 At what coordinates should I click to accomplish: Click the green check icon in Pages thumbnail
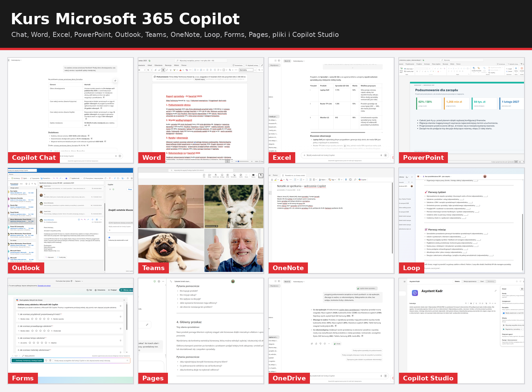pyautogui.click(x=155, y=281)
